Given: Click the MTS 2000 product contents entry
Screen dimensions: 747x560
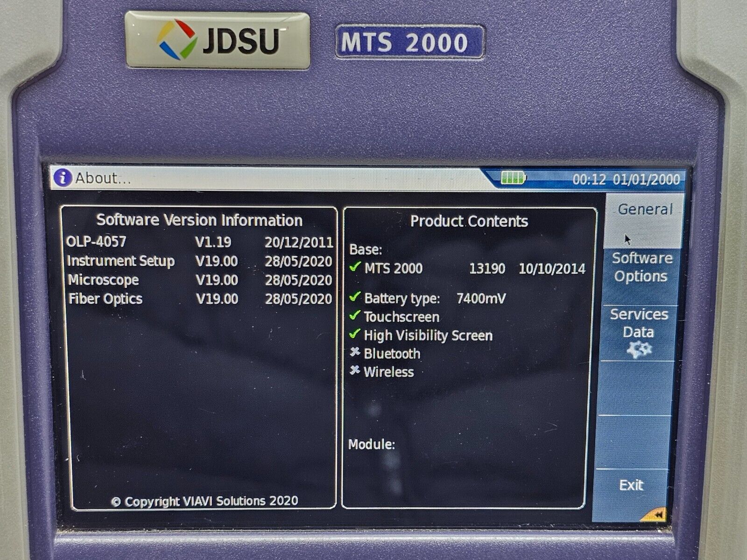Looking at the screenshot, I should click(393, 269).
